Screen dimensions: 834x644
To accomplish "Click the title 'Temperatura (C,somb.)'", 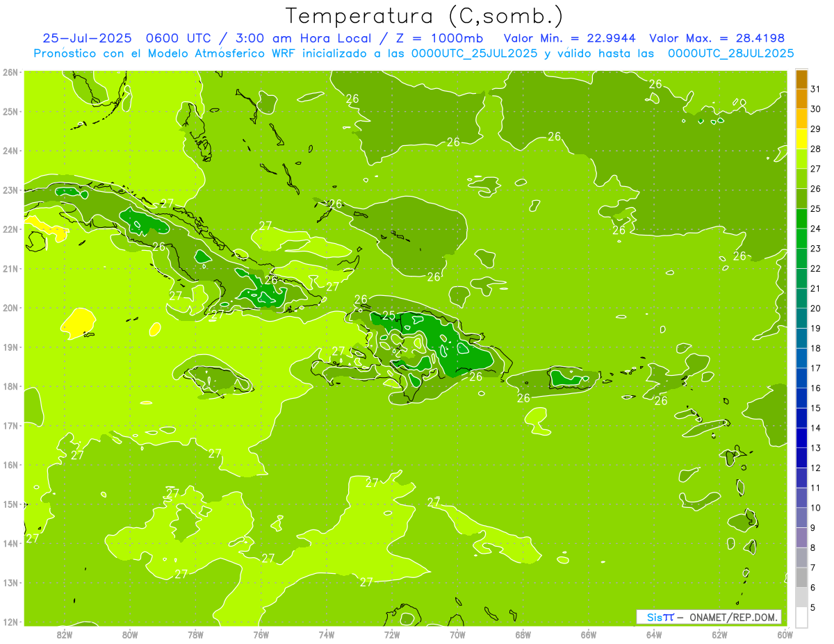I will tap(425, 17).
